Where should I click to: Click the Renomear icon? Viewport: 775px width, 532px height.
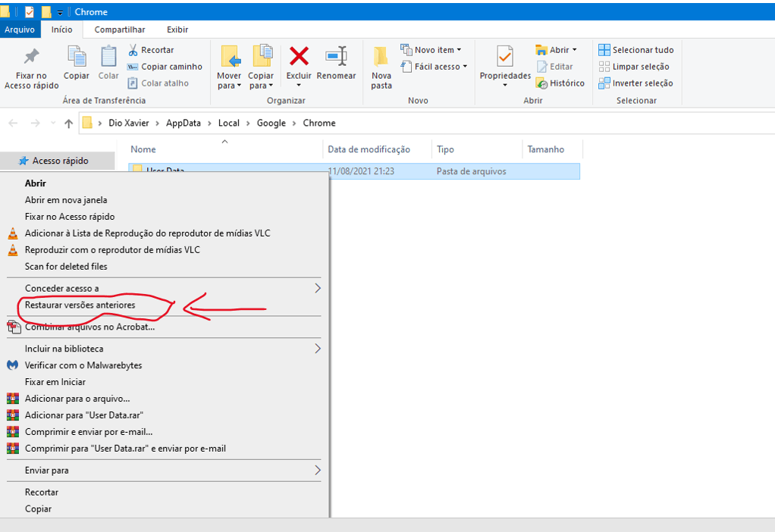coord(336,56)
